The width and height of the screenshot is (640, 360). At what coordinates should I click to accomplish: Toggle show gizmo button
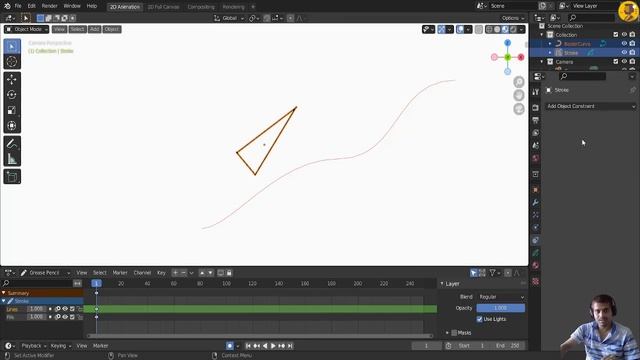(x=441, y=29)
